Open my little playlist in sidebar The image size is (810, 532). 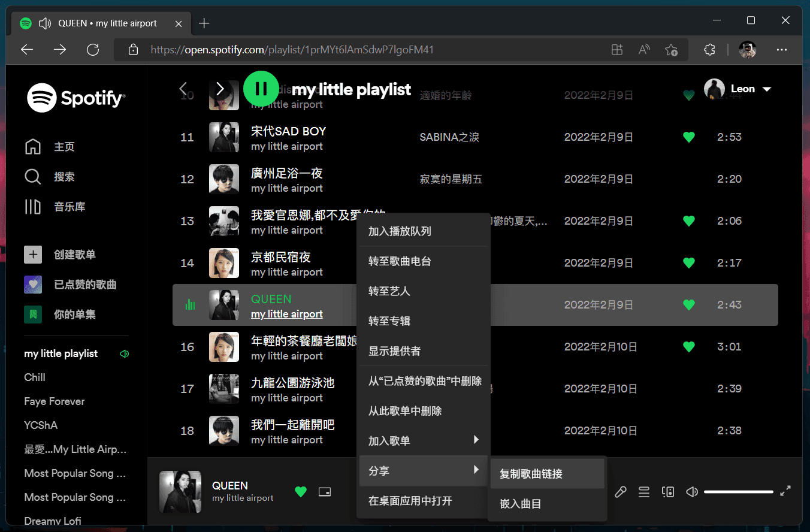[x=61, y=353]
